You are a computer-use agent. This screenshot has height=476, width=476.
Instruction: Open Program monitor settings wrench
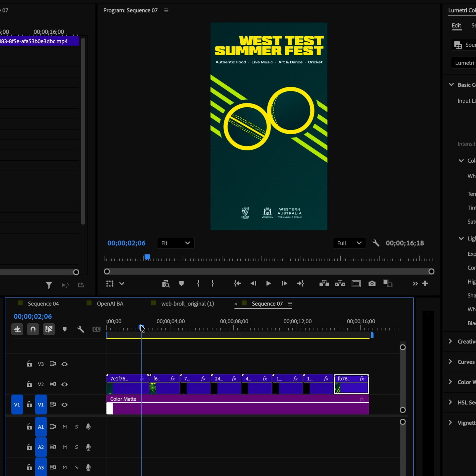click(376, 243)
